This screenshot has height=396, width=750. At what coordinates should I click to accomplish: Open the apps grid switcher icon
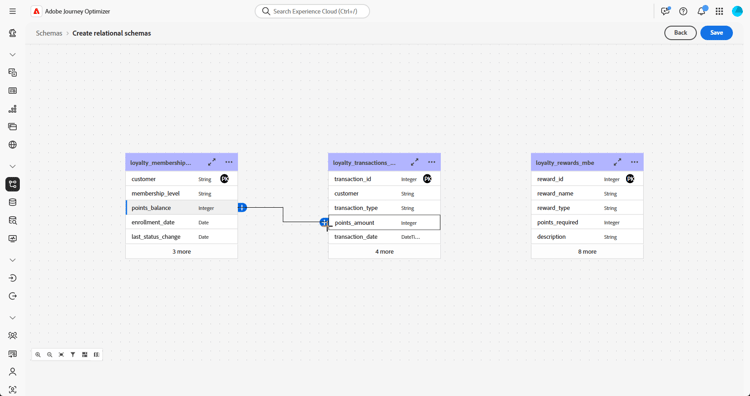coord(719,11)
